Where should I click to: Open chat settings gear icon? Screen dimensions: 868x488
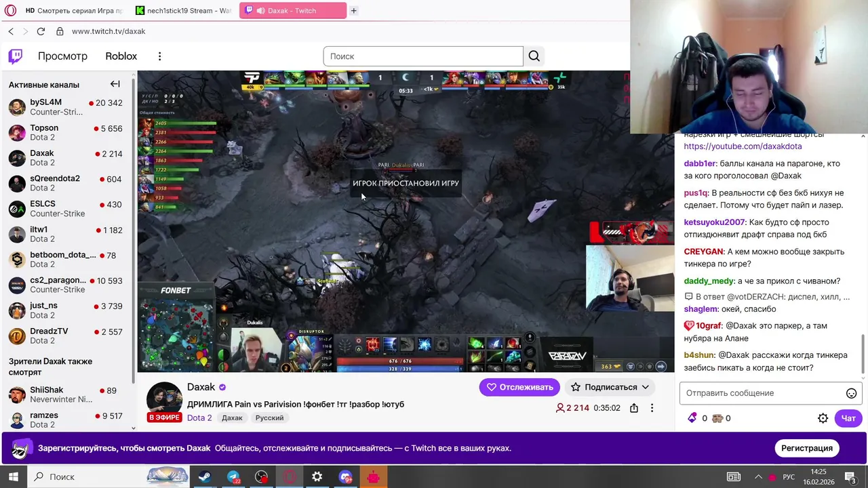click(823, 418)
